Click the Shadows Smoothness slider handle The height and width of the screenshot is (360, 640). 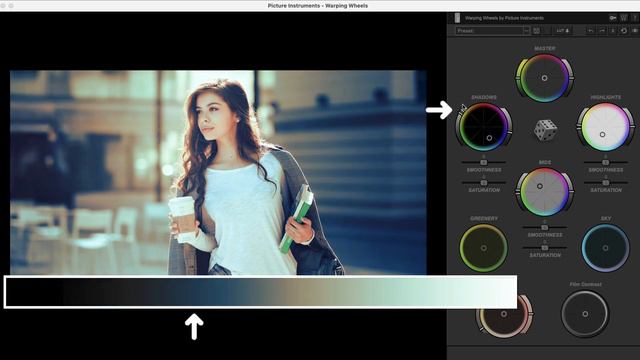[484, 162]
